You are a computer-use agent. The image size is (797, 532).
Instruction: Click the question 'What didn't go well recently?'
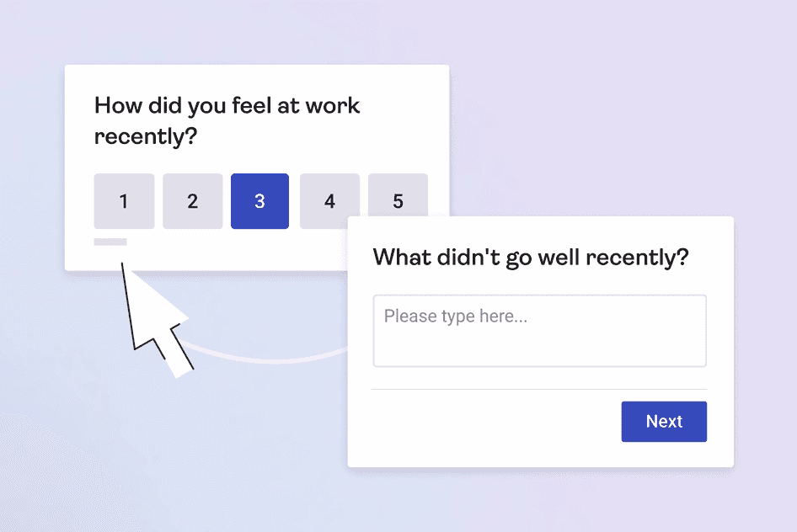coord(530,257)
